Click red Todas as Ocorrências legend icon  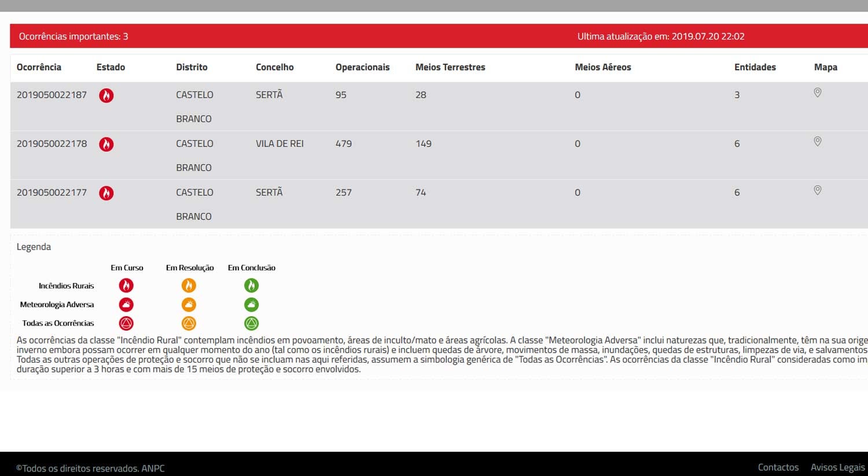pyautogui.click(x=126, y=323)
